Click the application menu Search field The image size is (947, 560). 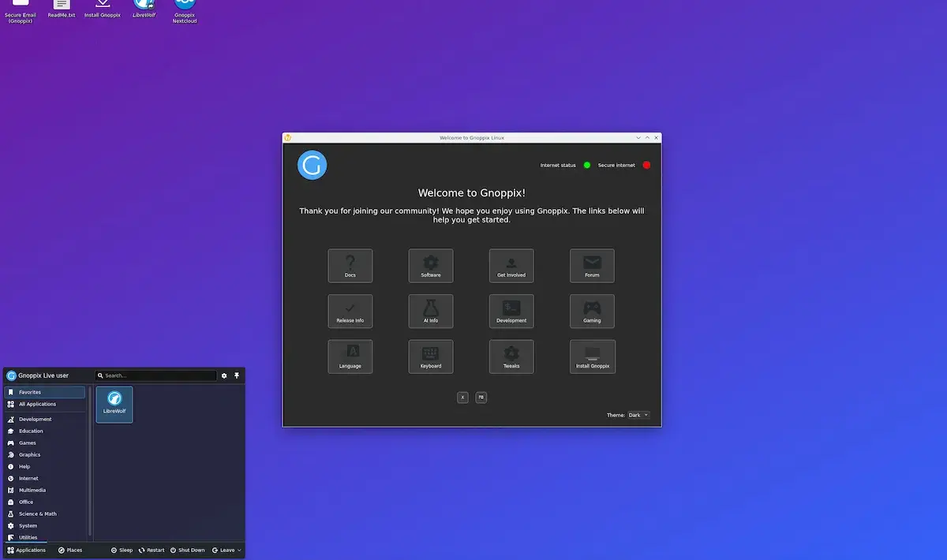(x=155, y=375)
